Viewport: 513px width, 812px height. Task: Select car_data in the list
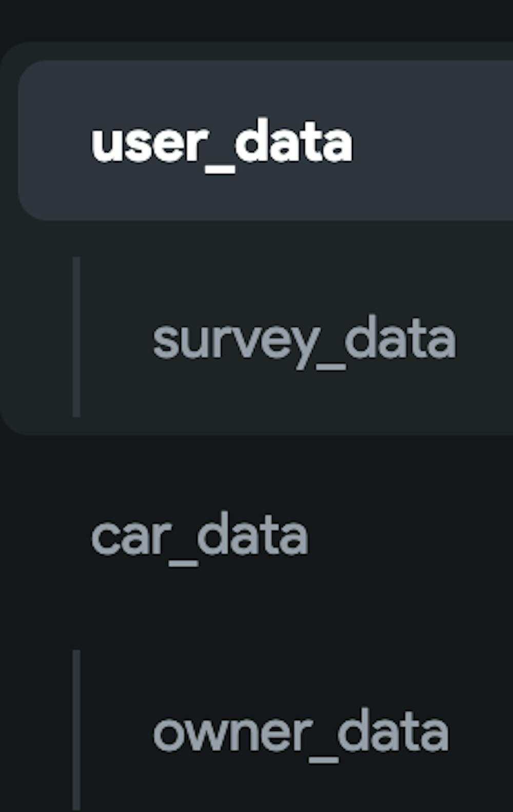(x=200, y=536)
